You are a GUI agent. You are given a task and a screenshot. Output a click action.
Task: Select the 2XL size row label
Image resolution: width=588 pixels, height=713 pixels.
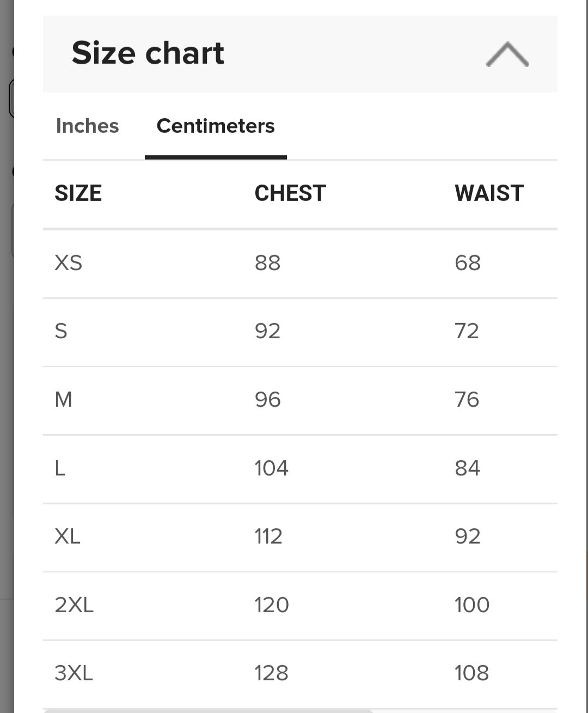[x=74, y=605]
